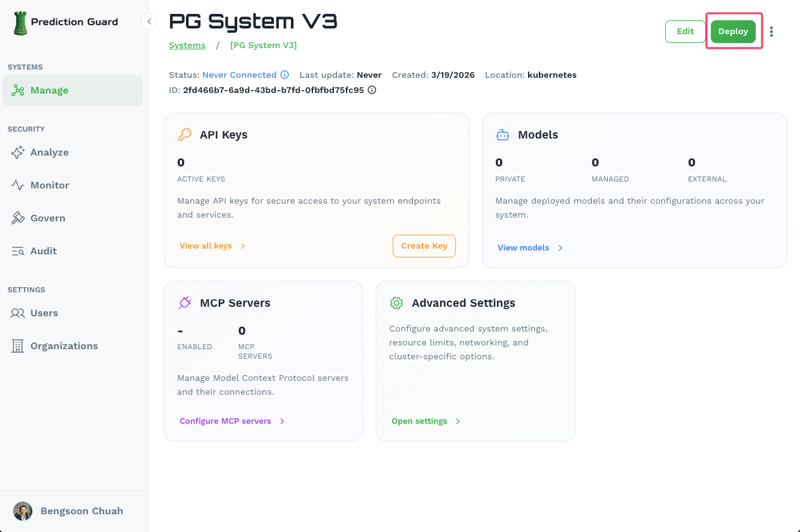Image resolution: width=800 pixels, height=532 pixels.
Task: Select the Organizations building icon
Action: point(18,345)
